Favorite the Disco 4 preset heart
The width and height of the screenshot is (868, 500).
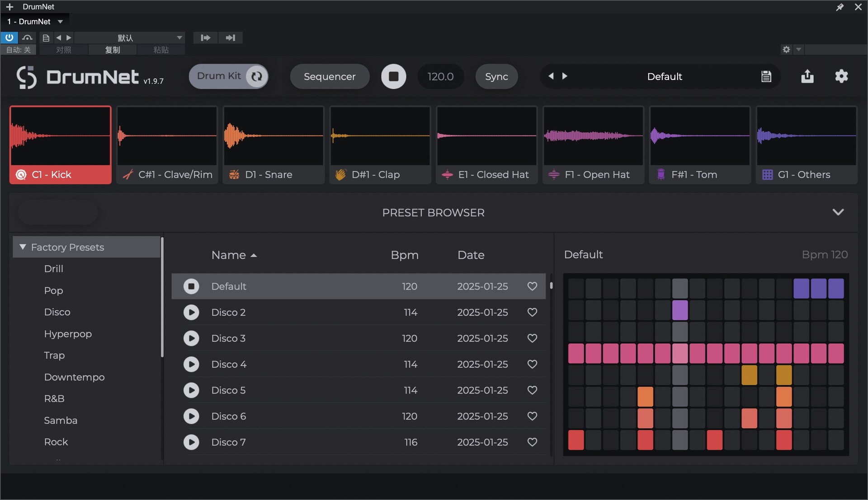coord(532,364)
